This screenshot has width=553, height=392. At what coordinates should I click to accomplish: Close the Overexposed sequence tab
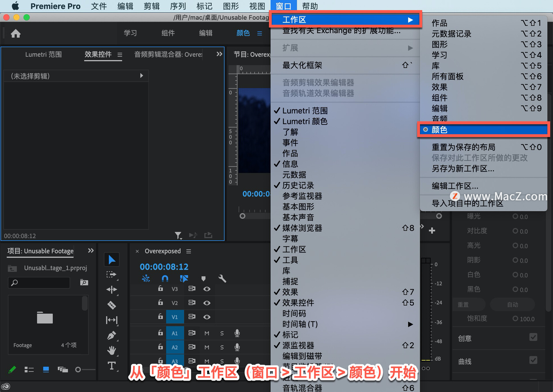(137, 251)
